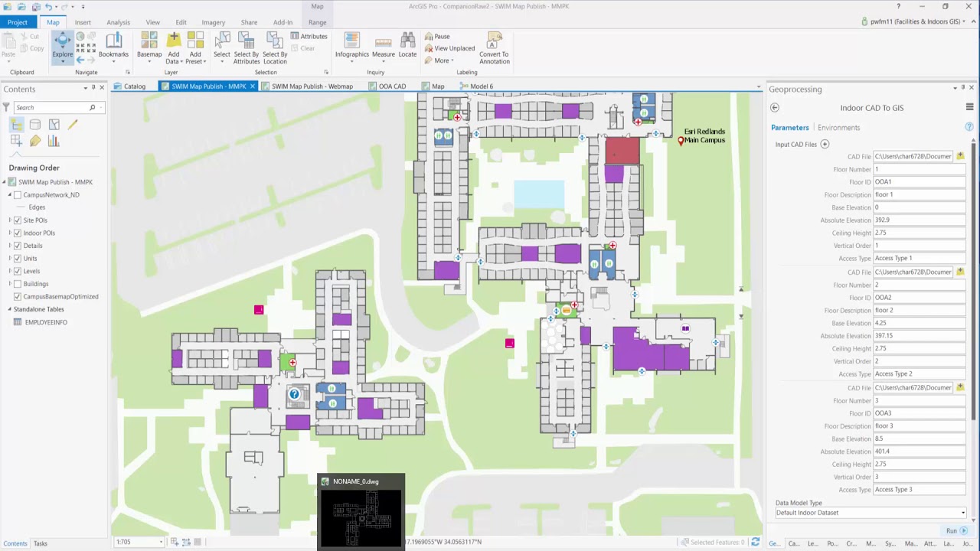Go back in Geoprocessing pane
980x551 pixels.
point(775,108)
